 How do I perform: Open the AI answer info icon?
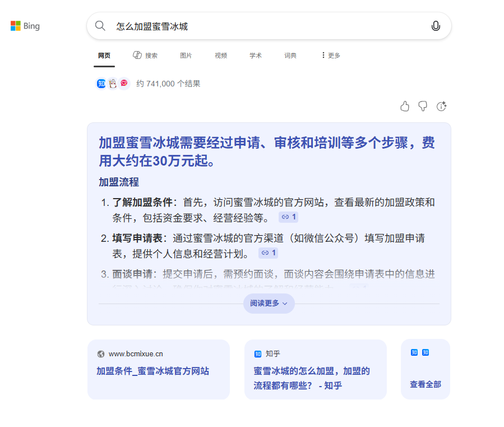(x=441, y=107)
